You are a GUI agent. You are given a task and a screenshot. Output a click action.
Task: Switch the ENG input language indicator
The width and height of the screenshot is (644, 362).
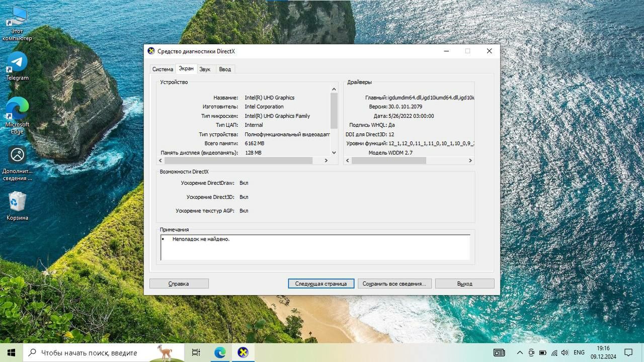(579, 352)
